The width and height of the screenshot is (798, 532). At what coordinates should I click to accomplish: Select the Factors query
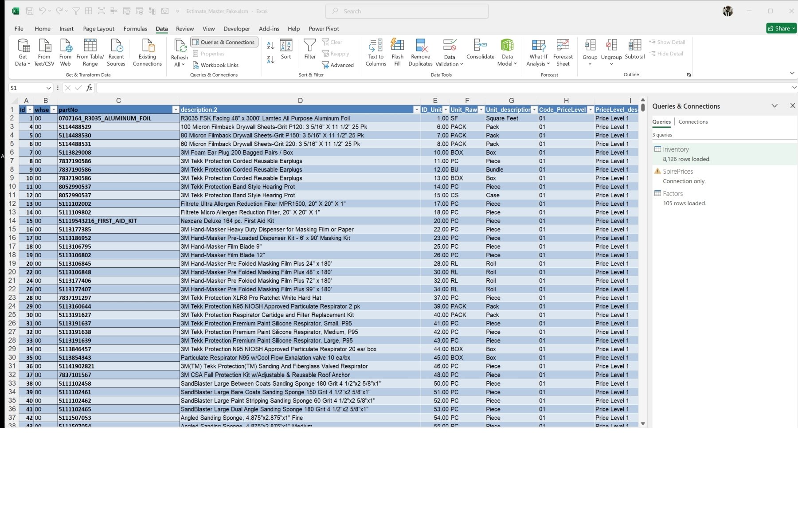tap(724, 198)
